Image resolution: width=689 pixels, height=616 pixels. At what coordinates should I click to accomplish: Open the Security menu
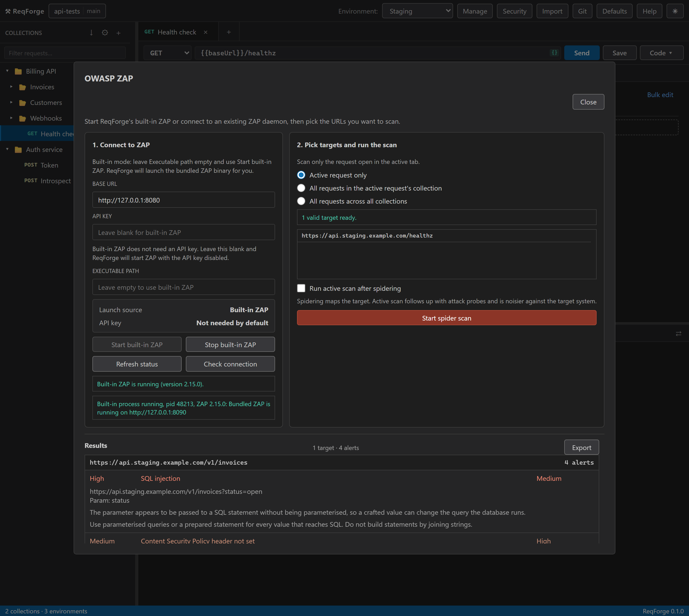(514, 11)
